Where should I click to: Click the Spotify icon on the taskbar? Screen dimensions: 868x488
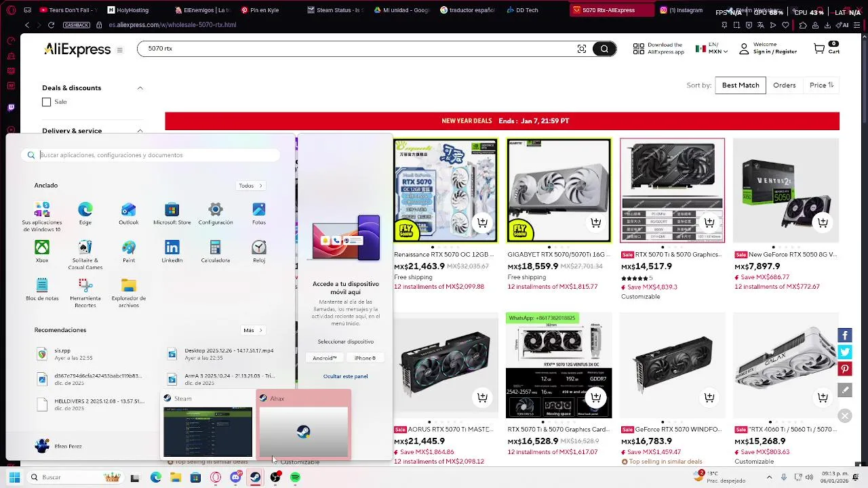[295, 478]
